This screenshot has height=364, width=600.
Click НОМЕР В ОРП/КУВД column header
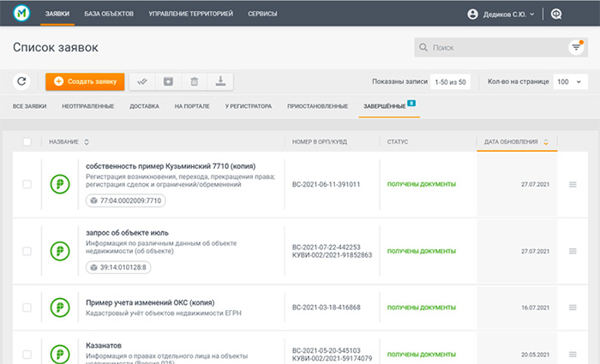320,142
